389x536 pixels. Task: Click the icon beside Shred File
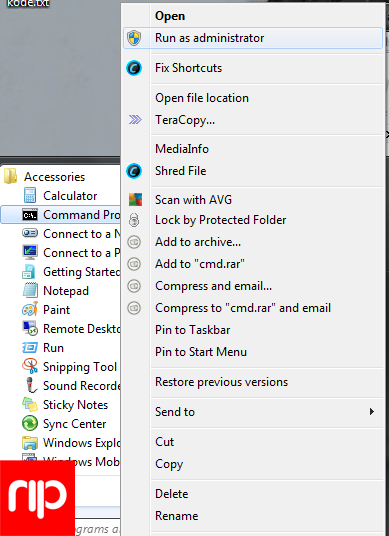(x=134, y=171)
